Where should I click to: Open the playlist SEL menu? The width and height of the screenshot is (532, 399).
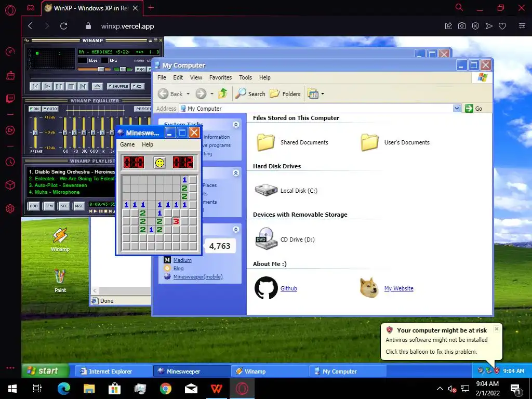pos(64,206)
